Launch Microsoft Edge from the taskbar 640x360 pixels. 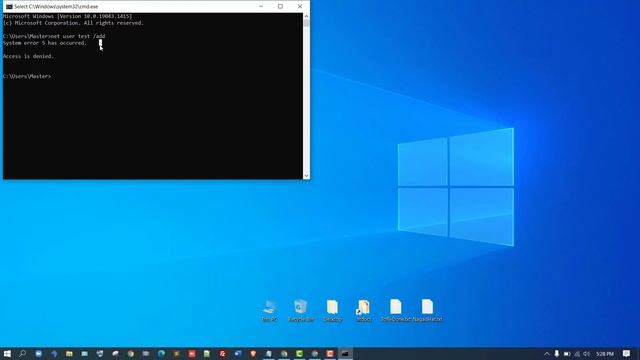[x=161, y=353]
